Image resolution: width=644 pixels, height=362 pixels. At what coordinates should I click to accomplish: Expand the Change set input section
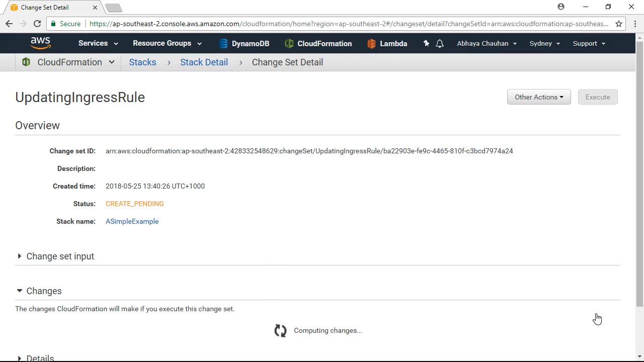point(20,256)
